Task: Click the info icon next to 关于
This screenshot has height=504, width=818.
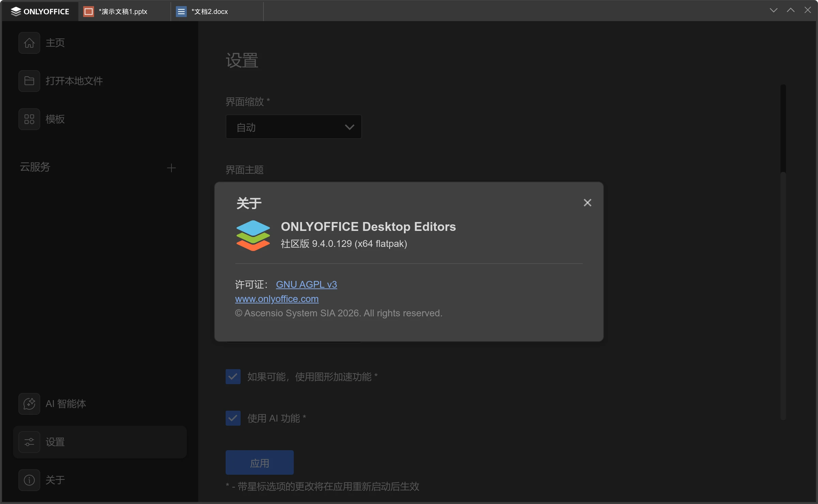Action: coord(29,480)
